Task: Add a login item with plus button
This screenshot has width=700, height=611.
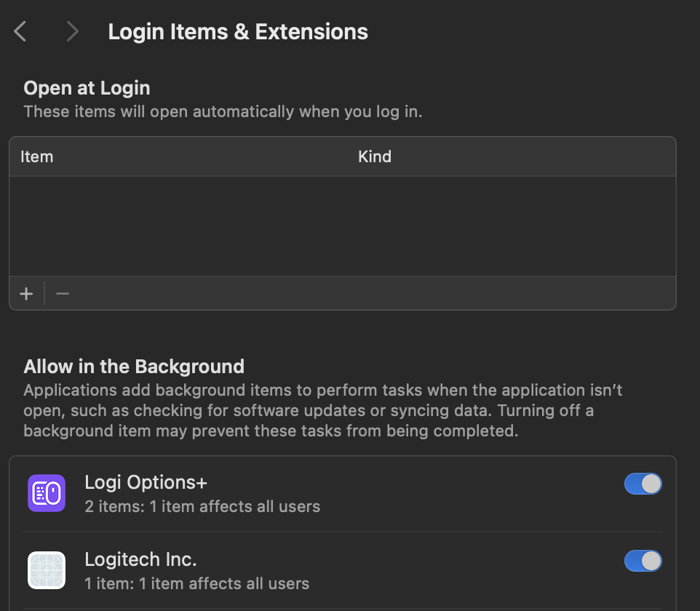Action: (27, 294)
